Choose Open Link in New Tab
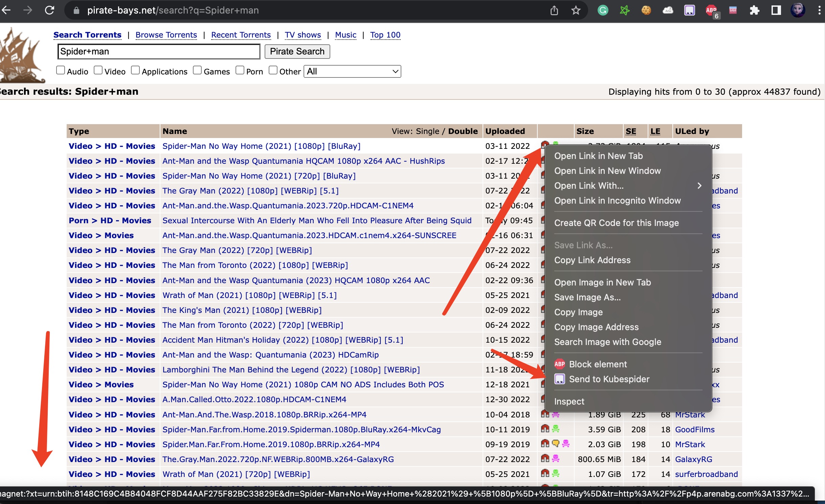The image size is (825, 504). (628, 156)
